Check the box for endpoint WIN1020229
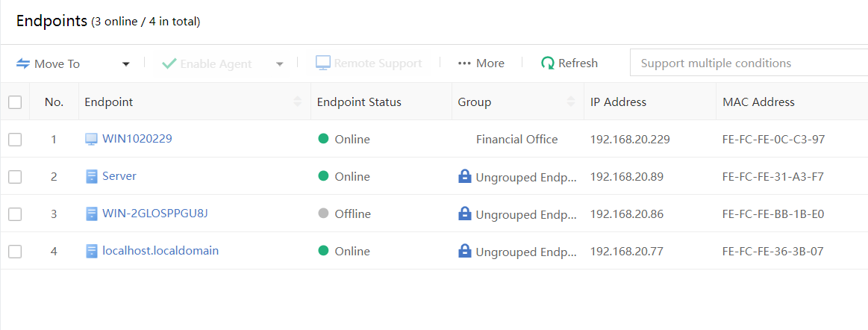 (15, 140)
